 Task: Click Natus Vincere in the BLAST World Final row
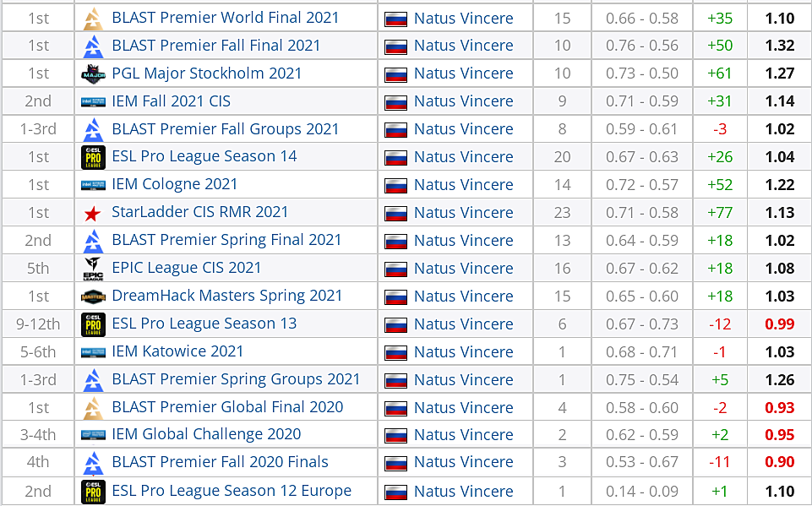coord(463,18)
